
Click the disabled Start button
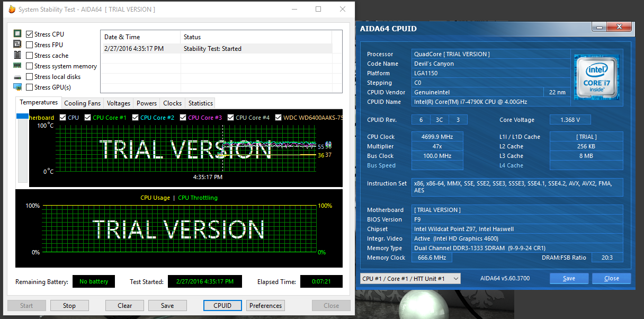pos(26,305)
